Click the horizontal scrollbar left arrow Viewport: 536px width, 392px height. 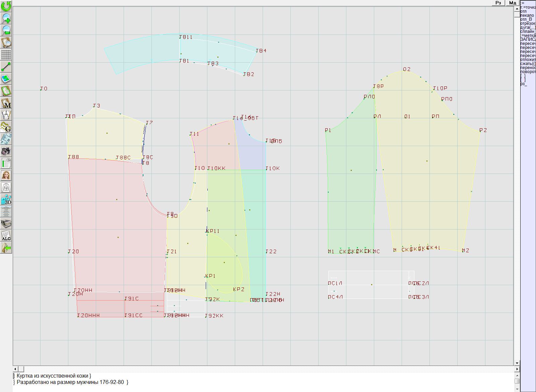click(16, 369)
